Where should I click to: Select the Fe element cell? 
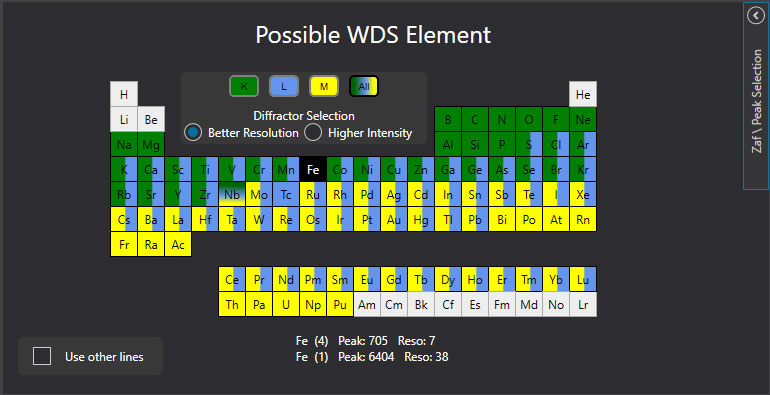313,169
